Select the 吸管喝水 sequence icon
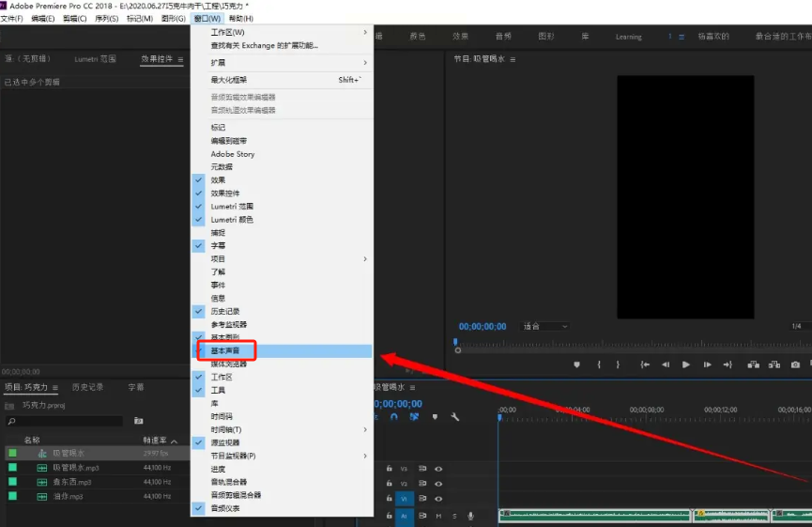This screenshot has width=812, height=527. (42, 454)
